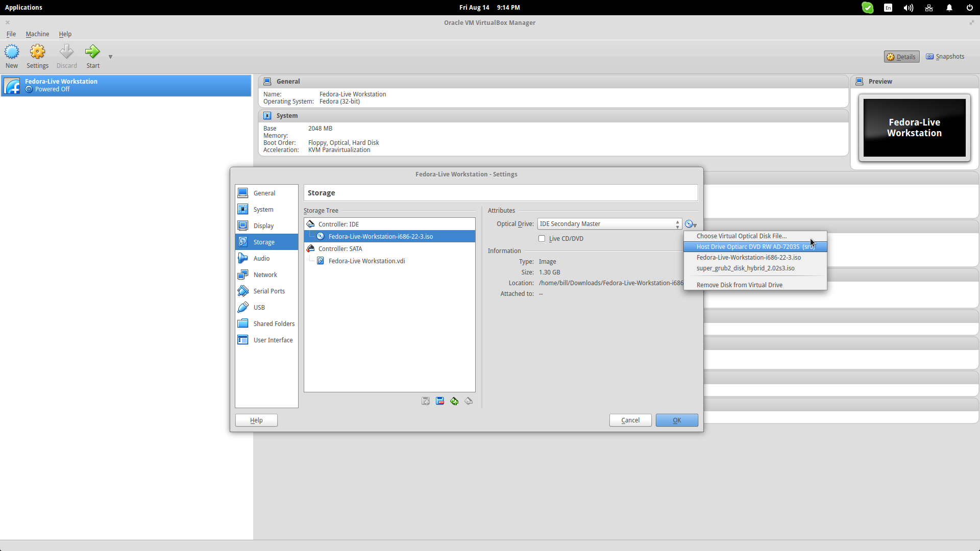Select the Fedora-Live Workstation VM in list
Viewport: 980px width, 551px height.
point(126,85)
